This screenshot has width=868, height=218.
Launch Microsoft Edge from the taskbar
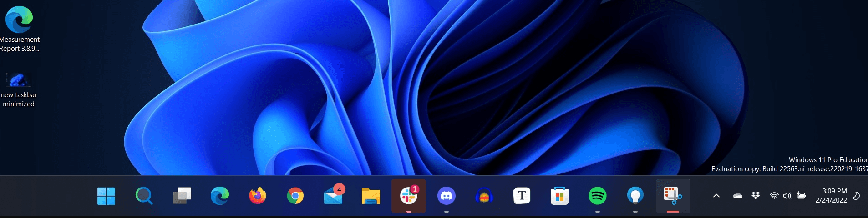pyautogui.click(x=219, y=196)
